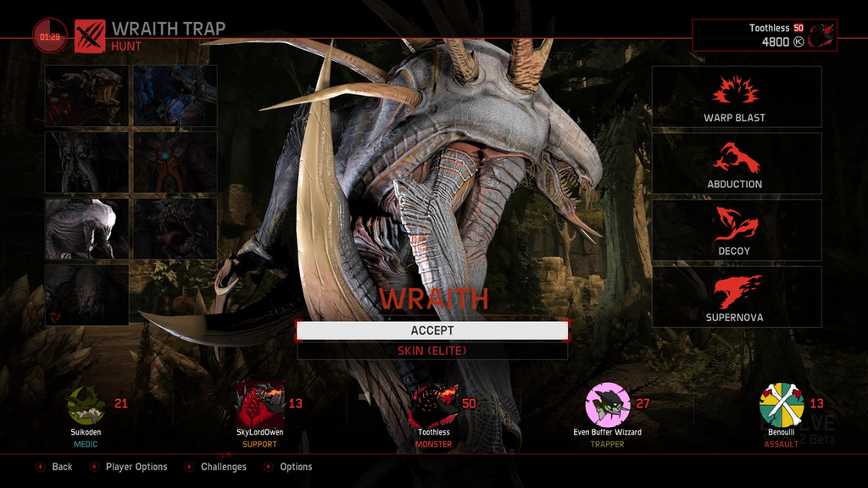Image resolution: width=868 pixels, height=488 pixels.
Task: Open the Options menu
Action: (x=296, y=467)
